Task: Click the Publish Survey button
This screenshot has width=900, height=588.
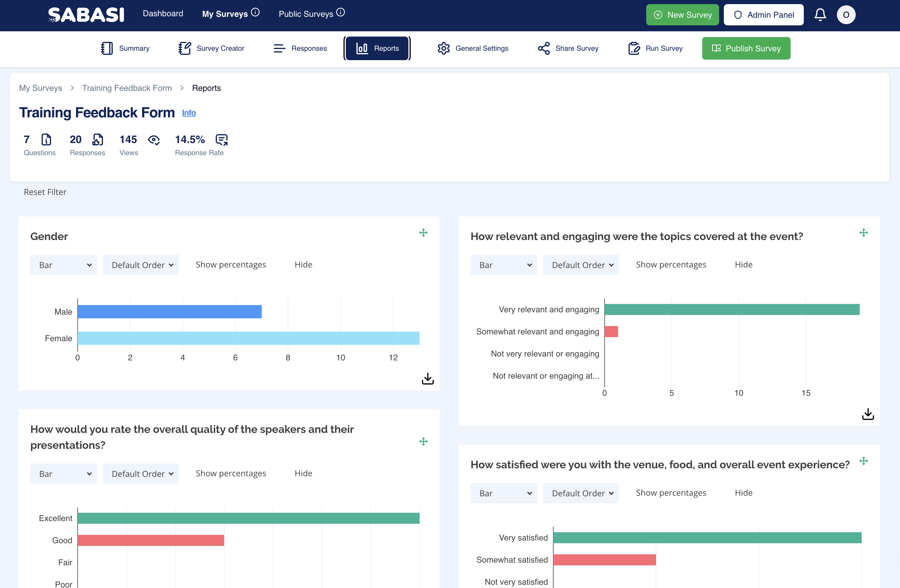Action: (x=746, y=48)
